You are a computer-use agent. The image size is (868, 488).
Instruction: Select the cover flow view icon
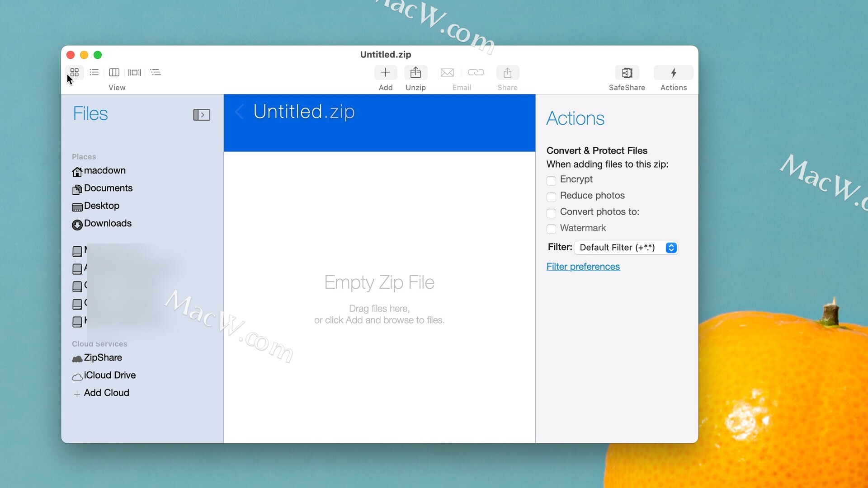pos(134,72)
